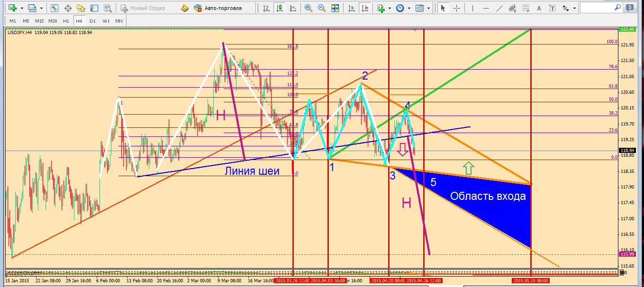This screenshot has height=287, width=644.
Task: Select the H4 timeframe button
Action: pos(79,21)
